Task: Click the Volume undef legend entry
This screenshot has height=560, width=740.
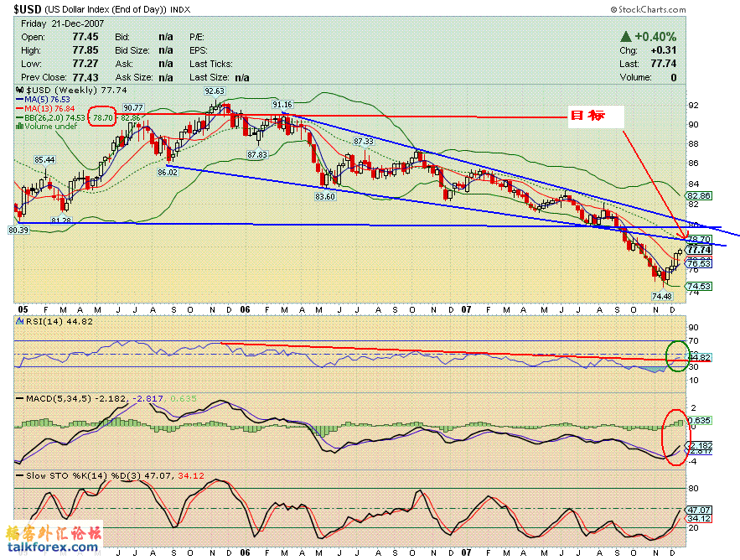Action: (x=46, y=126)
